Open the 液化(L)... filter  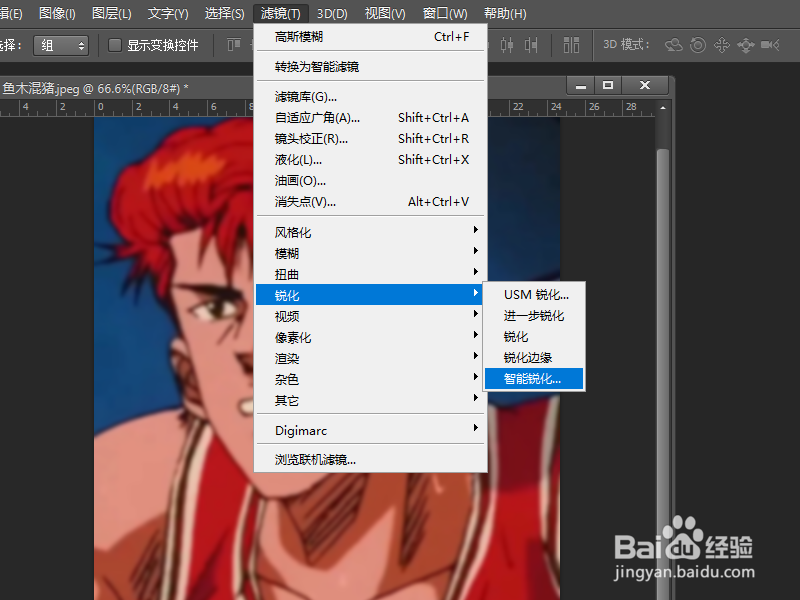click(371, 160)
